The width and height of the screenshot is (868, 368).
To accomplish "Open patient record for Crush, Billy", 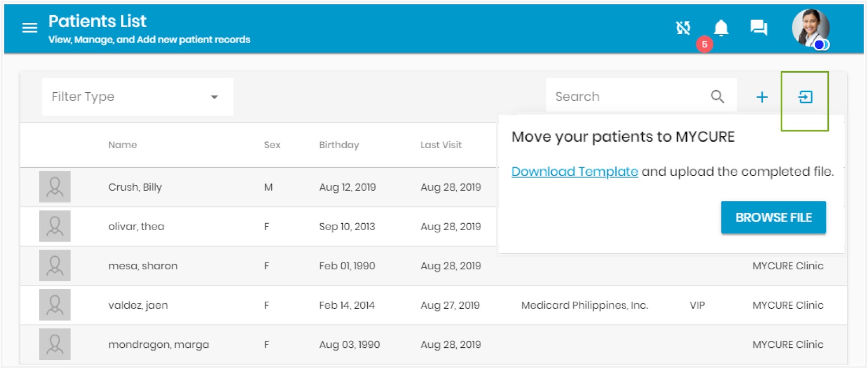I will (x=135, y=187).
